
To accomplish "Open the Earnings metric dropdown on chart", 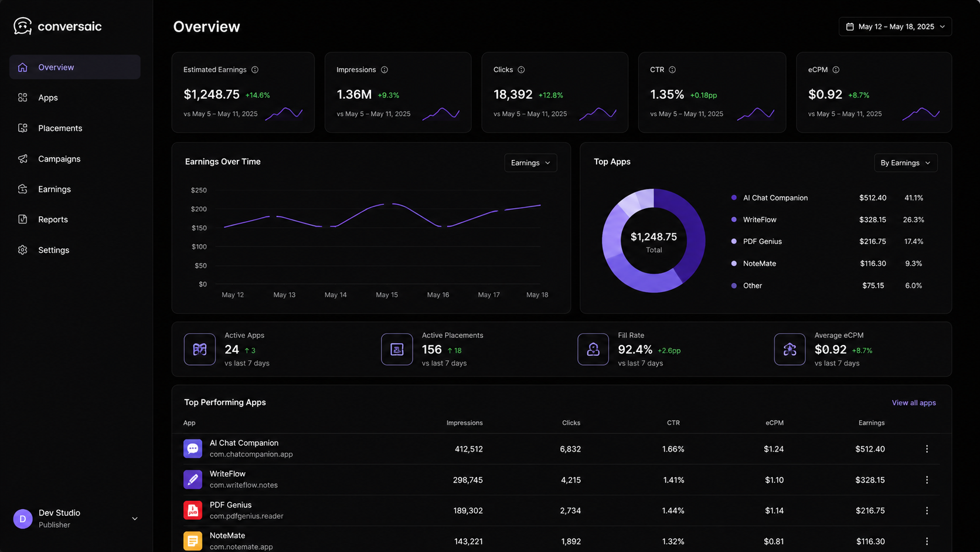I will 530,162.
